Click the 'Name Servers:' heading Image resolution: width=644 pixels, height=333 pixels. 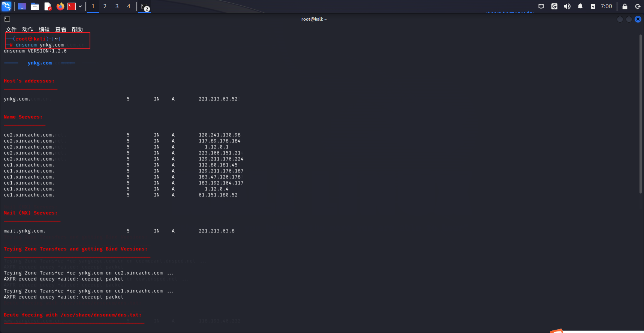coord(23,117)
